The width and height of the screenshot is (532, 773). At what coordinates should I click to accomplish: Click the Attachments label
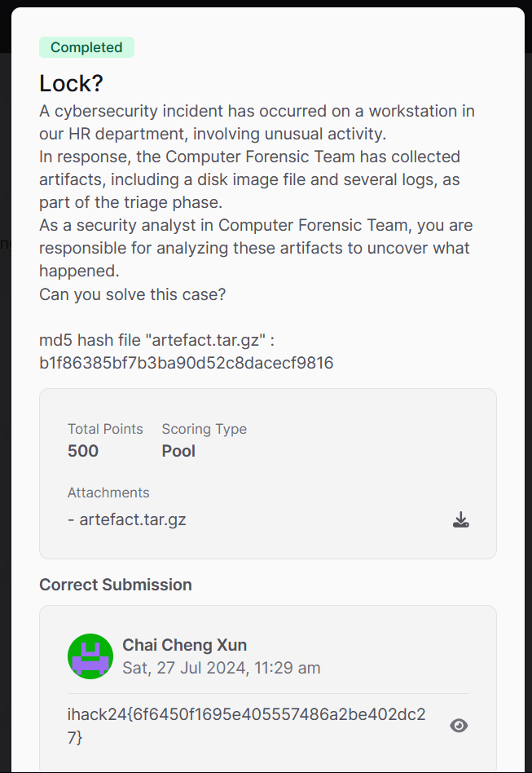pos(108,493)
